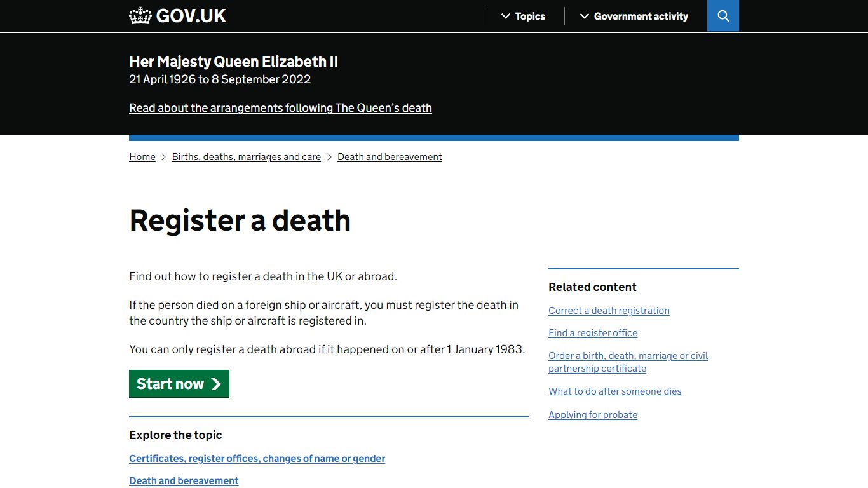
Task: Select sentence about registering a death abroad after 1983
Action: point(327,349)
